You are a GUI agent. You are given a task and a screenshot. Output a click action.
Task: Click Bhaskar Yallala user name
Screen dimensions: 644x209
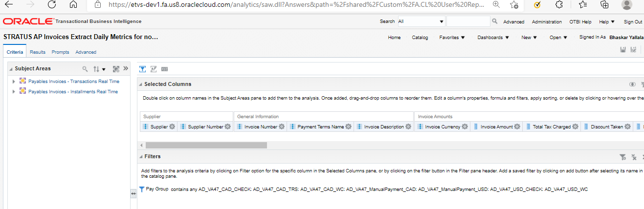626,37
